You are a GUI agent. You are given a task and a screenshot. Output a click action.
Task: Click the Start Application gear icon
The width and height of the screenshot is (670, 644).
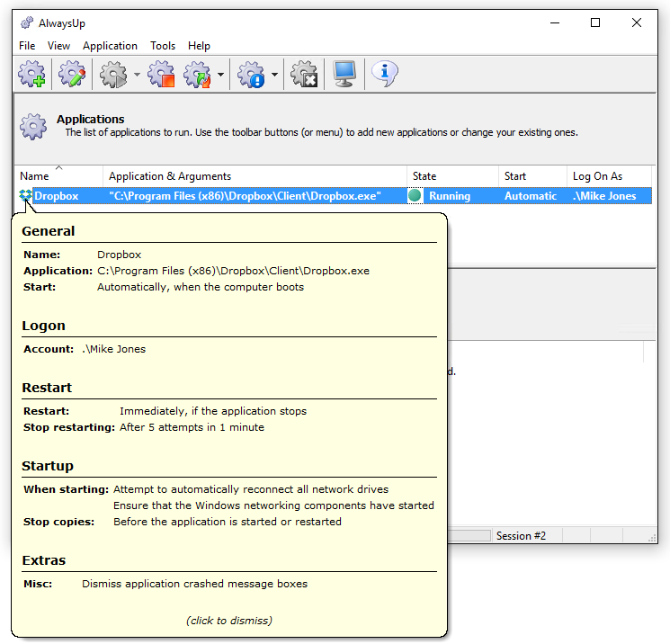113,74
